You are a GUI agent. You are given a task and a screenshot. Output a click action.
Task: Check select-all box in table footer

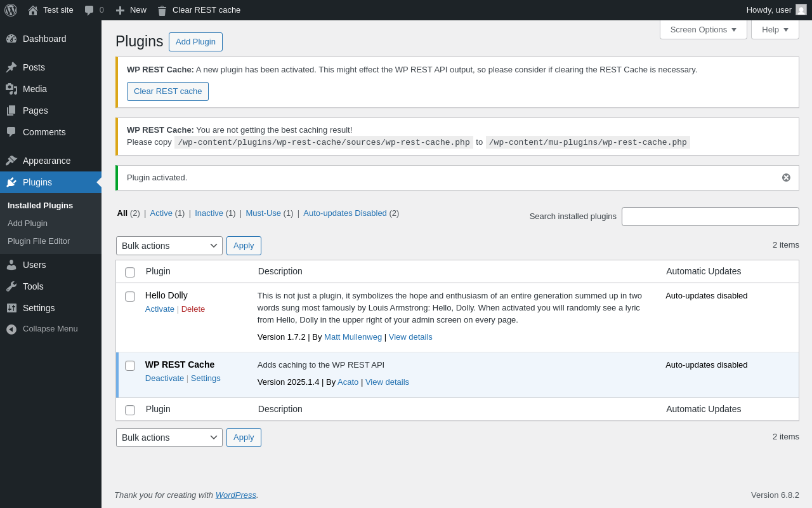(130, 410)
